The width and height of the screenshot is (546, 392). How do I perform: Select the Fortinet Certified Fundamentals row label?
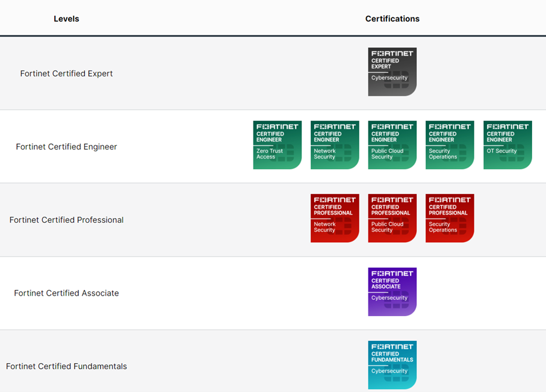click(x=66, y=366)
